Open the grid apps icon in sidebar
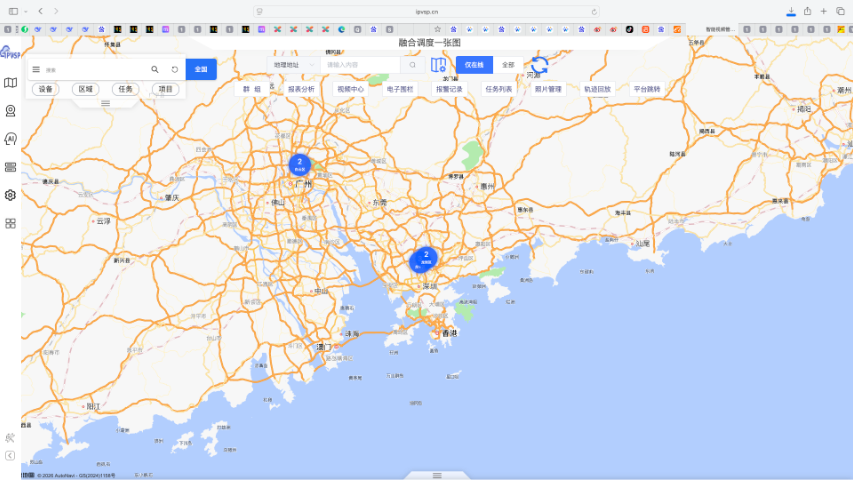853x480 pixels. [11, 223]
